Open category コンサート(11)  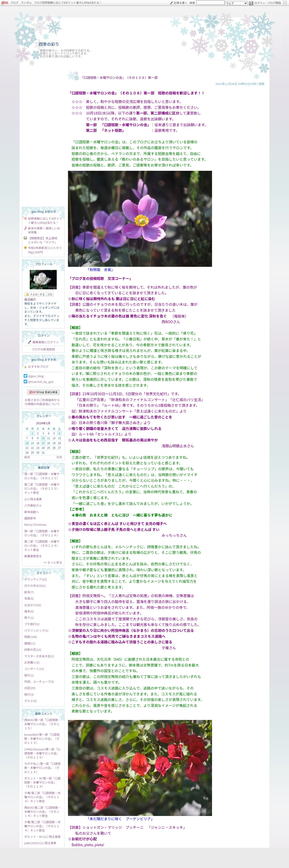(34, 669)
